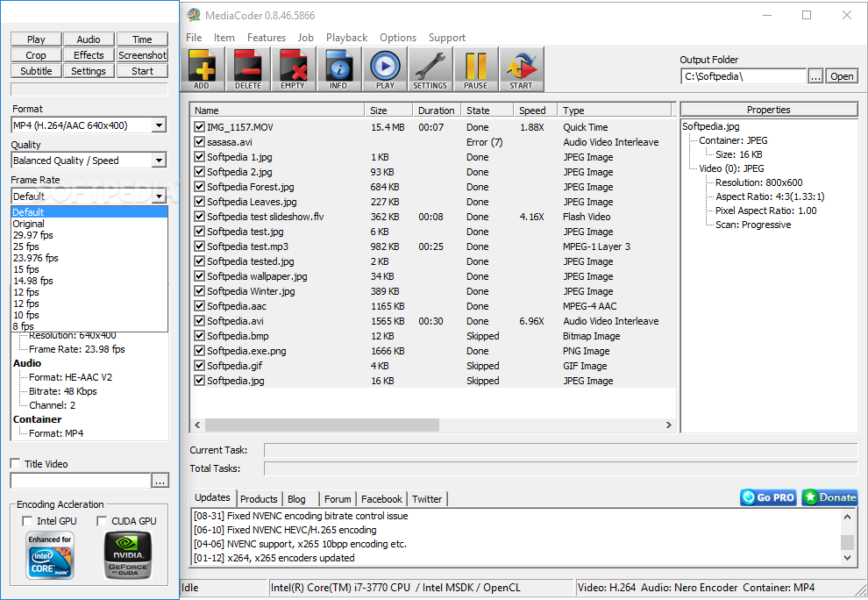The width and height of the screenshot is (868, 600).
Task: Click the Screenshot button
Action: click(142, 55)
